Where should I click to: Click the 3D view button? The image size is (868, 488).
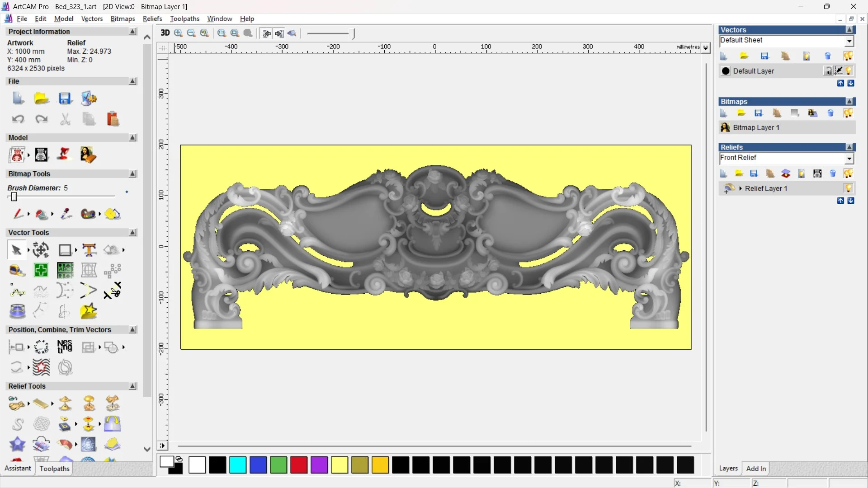click(165, 33)
